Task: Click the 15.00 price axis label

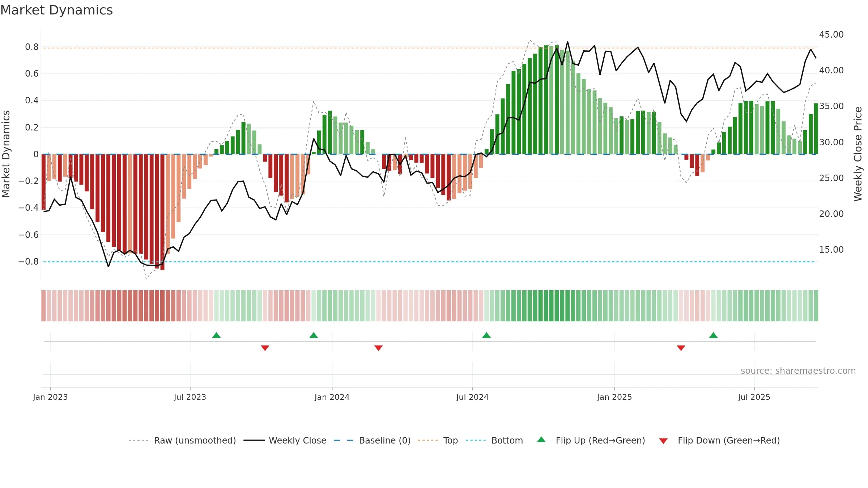Action: (x=831, y=249)
